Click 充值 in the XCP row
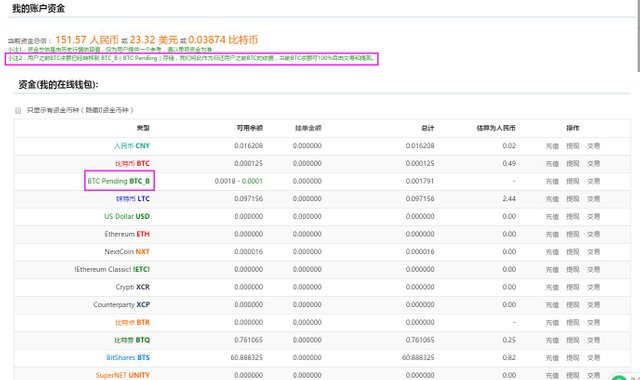The width and height of the screenshot is (640, 380). coord(552,305)
